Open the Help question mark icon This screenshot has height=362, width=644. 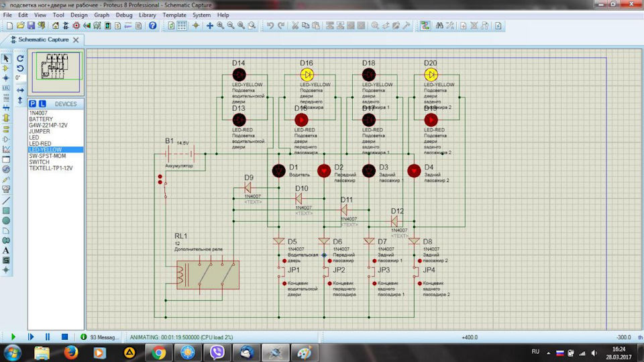[x=152, y=26]
